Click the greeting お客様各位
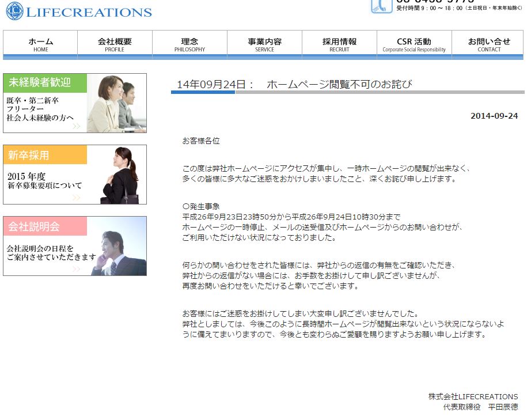The width and height of the screenshot is (531, 420). point(201,141)
